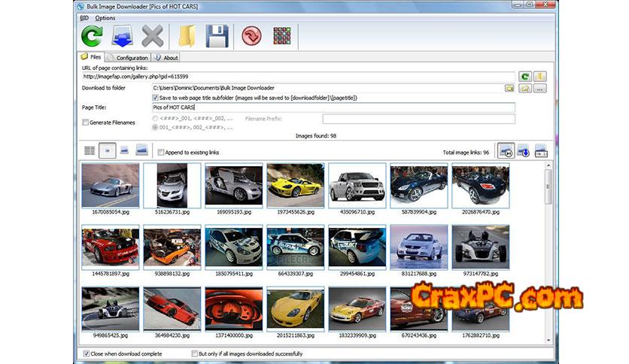Open the BID menu

[x=84, y=17]
